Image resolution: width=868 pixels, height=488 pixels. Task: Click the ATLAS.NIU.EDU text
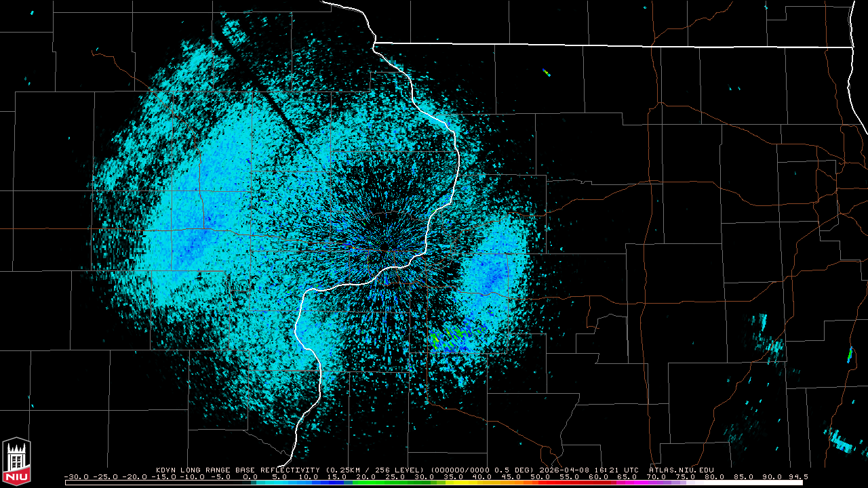[x=681, y=470]
